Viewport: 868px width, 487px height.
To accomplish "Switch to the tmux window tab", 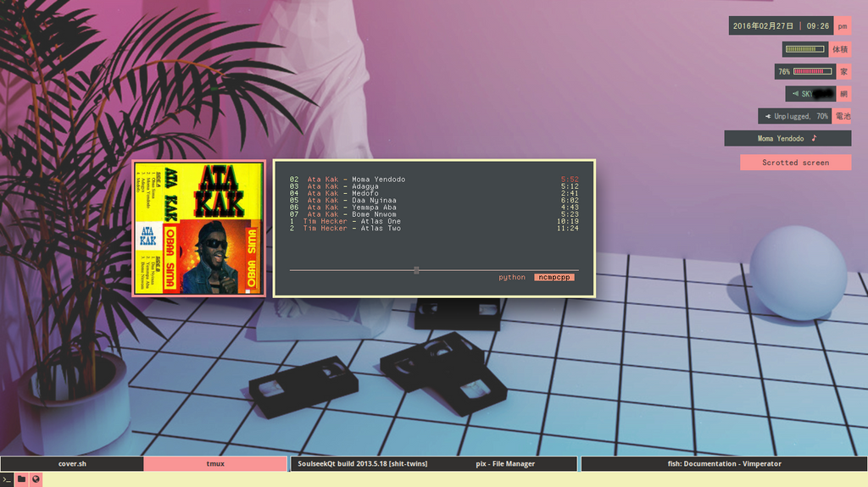I will click(215, 464).
